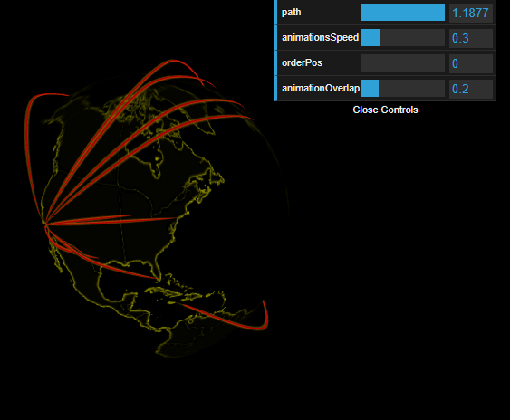Click the animationsSpeed slider track
This screenshot has width=510, height=420.
coord(403,38)
